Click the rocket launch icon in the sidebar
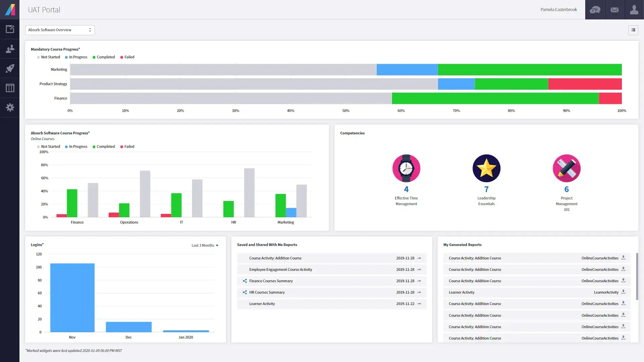 point(10,68)
